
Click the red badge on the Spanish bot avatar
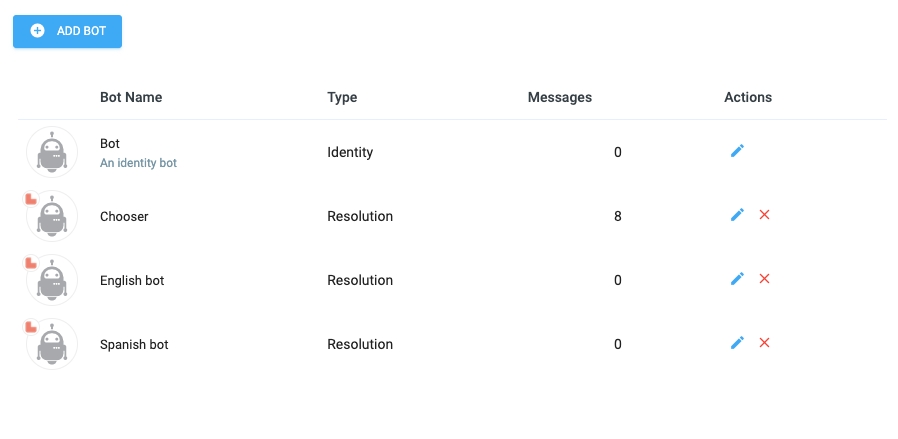(x=31, y=327)
